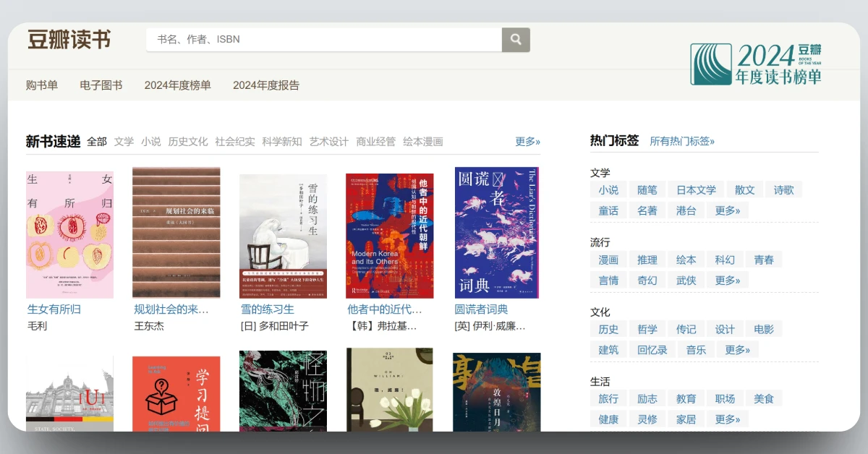Select the 诗歌 tag
This screenshot has width=868, height=454.
[x=784, y=190]
